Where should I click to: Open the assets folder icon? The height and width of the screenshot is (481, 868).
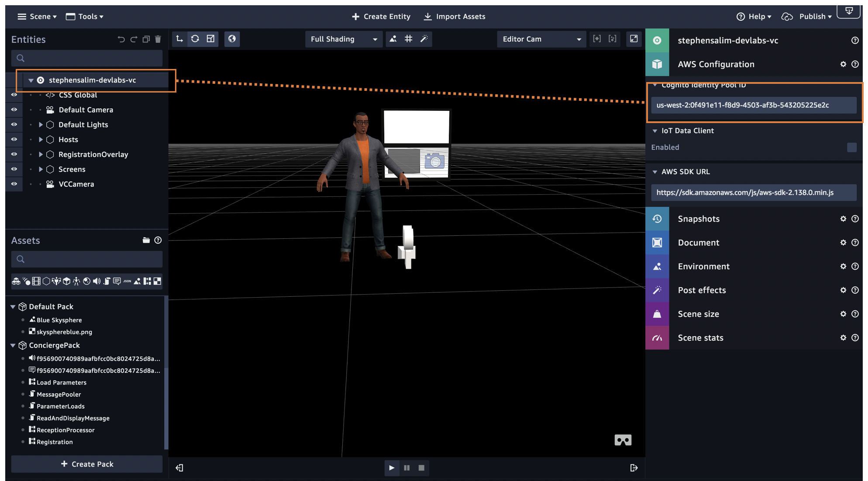146,240
